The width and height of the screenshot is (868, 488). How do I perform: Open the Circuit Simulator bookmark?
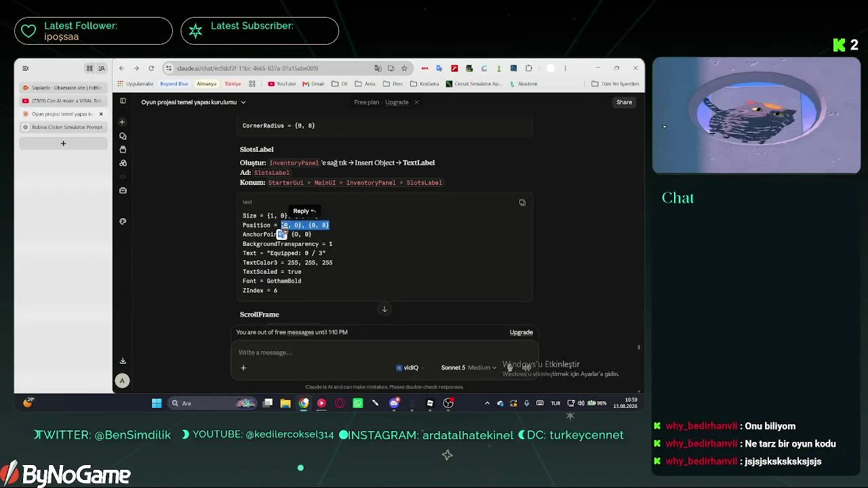tap(474, 84)
